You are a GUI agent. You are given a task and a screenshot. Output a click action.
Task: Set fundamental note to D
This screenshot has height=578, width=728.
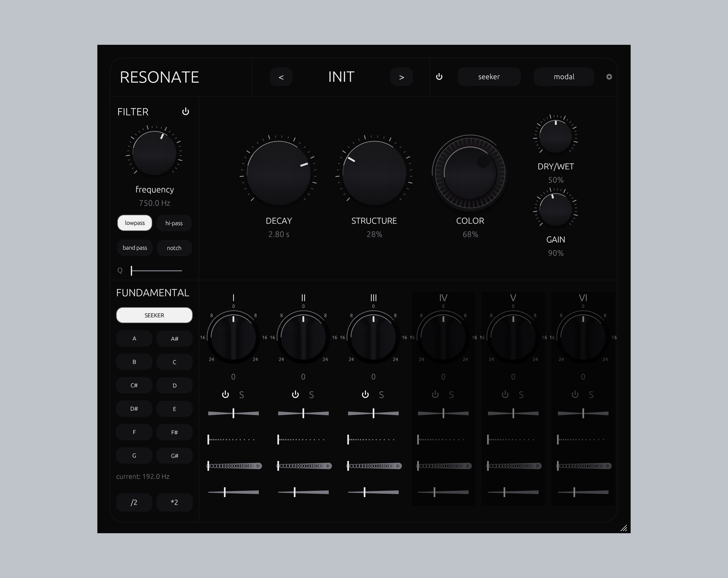[x=174, y=386]
